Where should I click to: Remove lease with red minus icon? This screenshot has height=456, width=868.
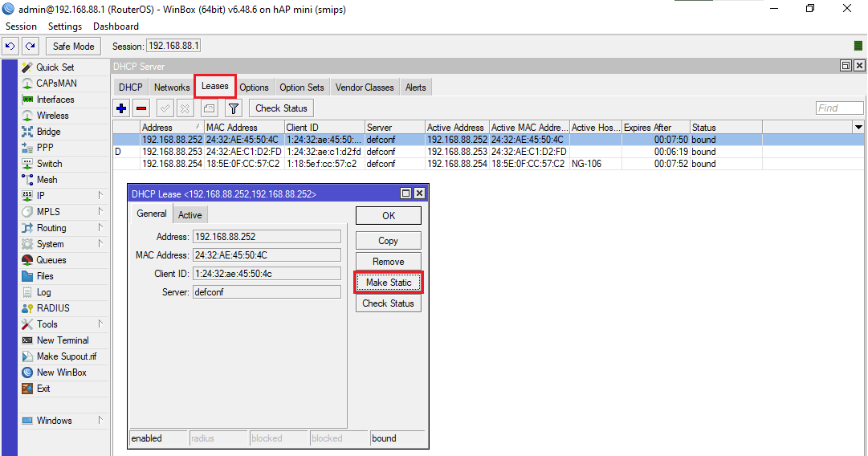click(141, 108)
